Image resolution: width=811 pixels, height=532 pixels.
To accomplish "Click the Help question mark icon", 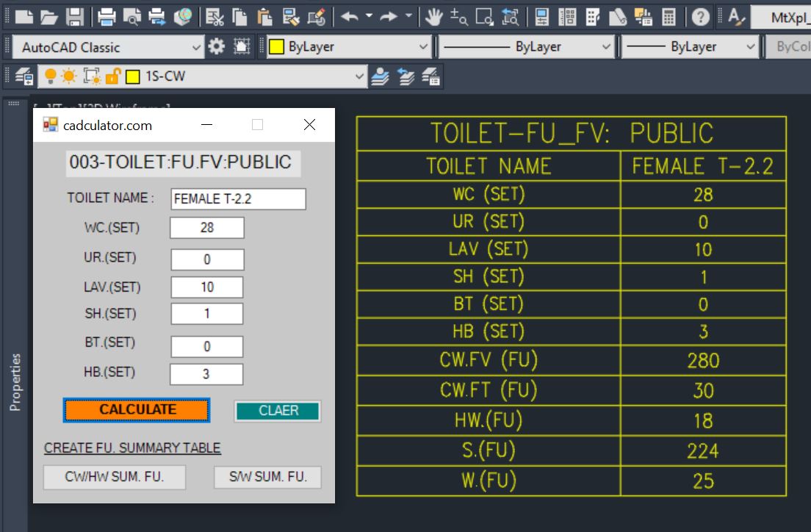I will point(702,16).
